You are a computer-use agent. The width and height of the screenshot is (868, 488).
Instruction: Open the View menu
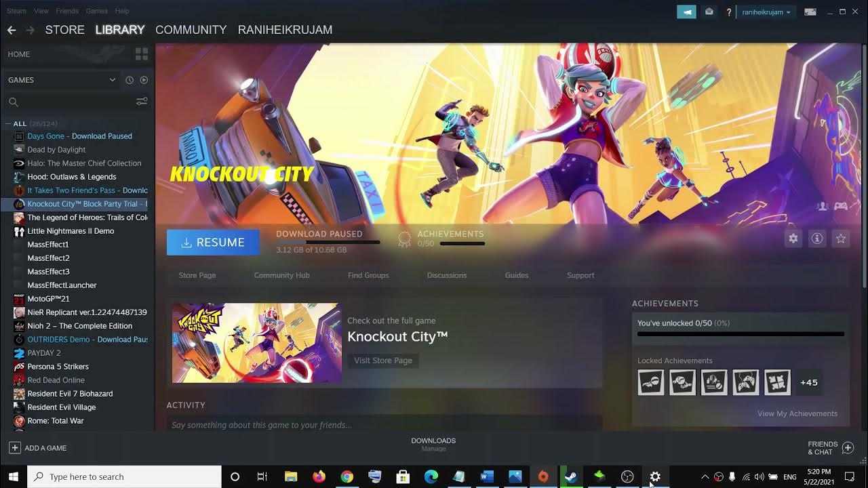point(41,11)
